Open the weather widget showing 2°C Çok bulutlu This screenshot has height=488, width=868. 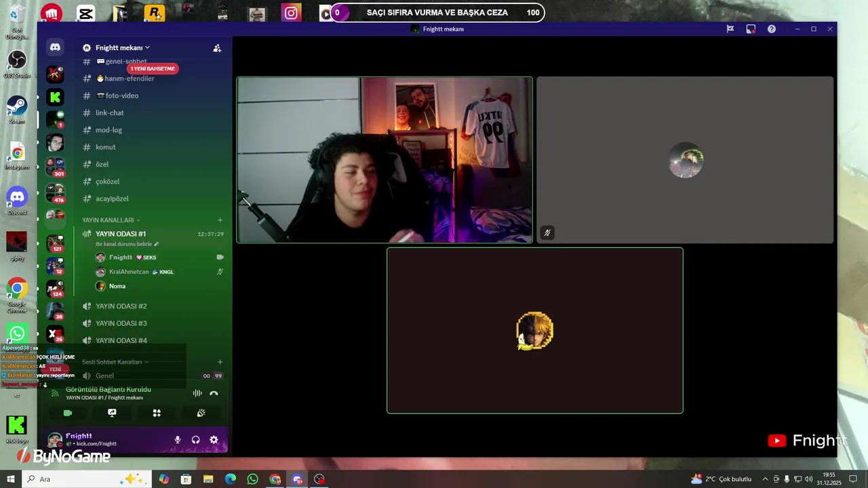[721, 479]
